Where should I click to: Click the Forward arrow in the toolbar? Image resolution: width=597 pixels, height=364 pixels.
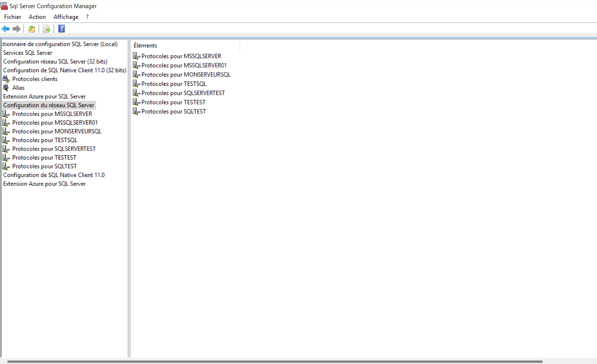pos(16,29)
